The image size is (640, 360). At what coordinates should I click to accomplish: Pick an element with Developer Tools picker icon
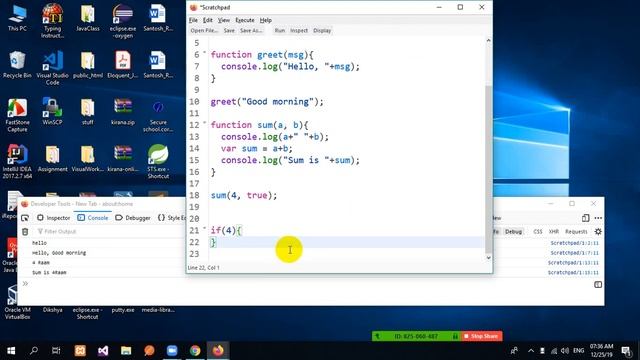pyautogui.click(x=25, y=218)
